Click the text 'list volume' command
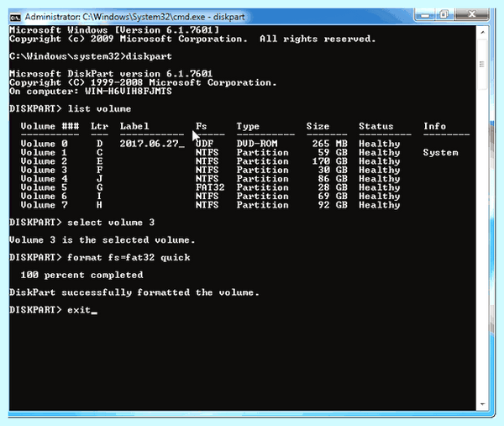 coord(99,108)
